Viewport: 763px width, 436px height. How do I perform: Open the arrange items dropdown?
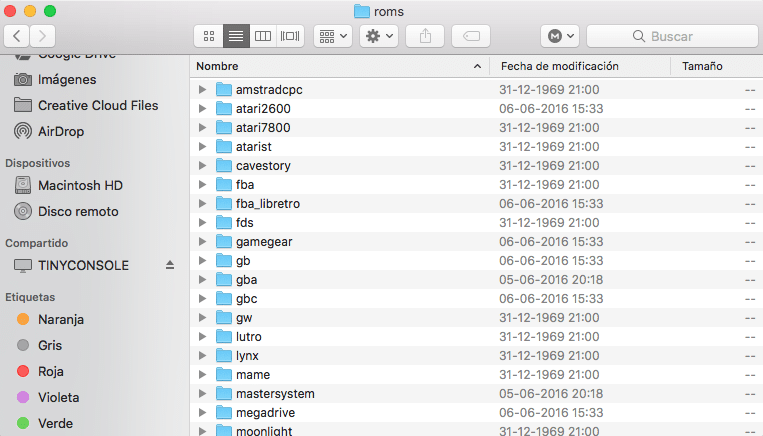point(333,36)
